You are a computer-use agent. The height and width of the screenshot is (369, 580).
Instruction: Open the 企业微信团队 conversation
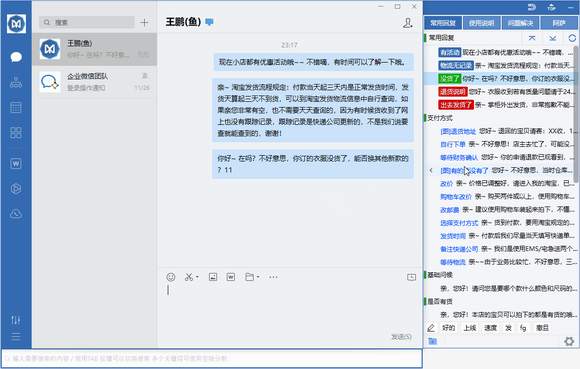tap(94, 82)
